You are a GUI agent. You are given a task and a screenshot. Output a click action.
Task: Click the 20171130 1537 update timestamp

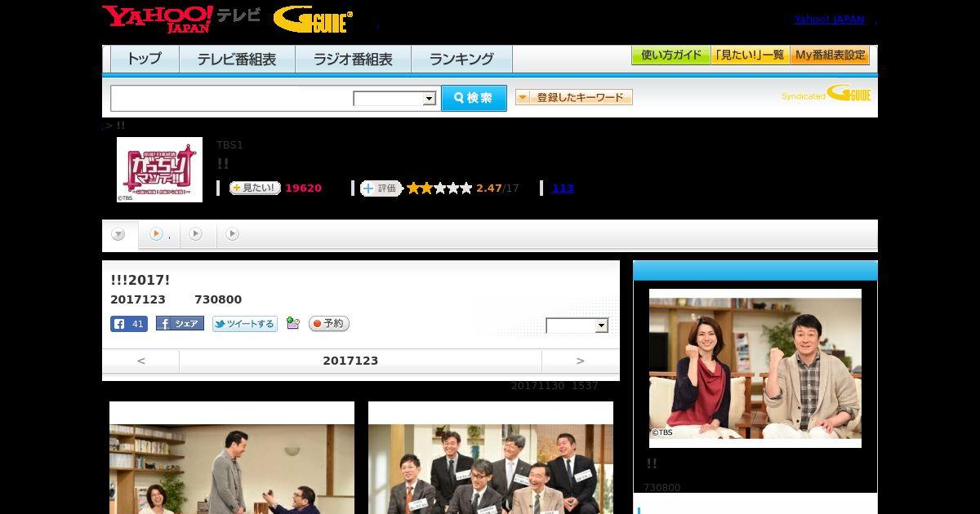click(555, 386)
